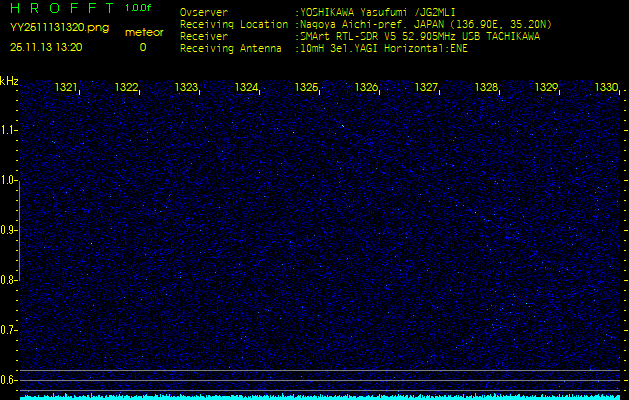Select the 0.9 frequency scale value
This screenshot has height=400, width=629.
click(x=9, y=230)
